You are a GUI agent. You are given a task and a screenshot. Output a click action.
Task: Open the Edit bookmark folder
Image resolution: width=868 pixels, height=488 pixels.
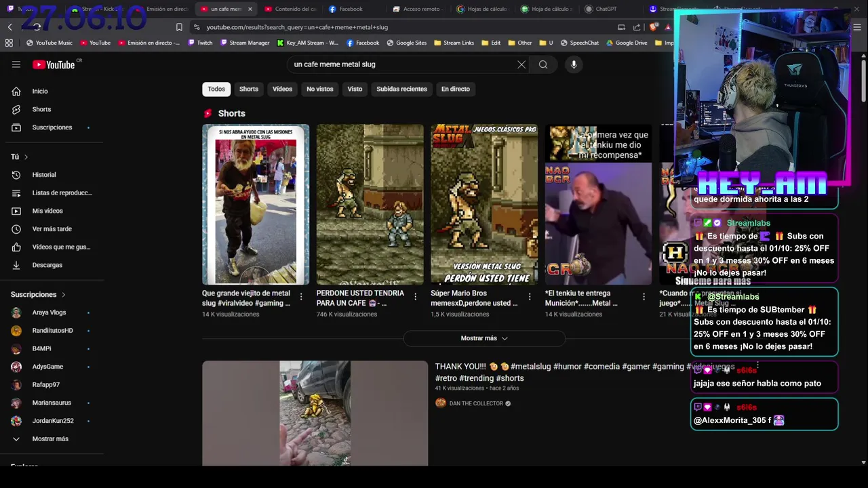point(491,43)
